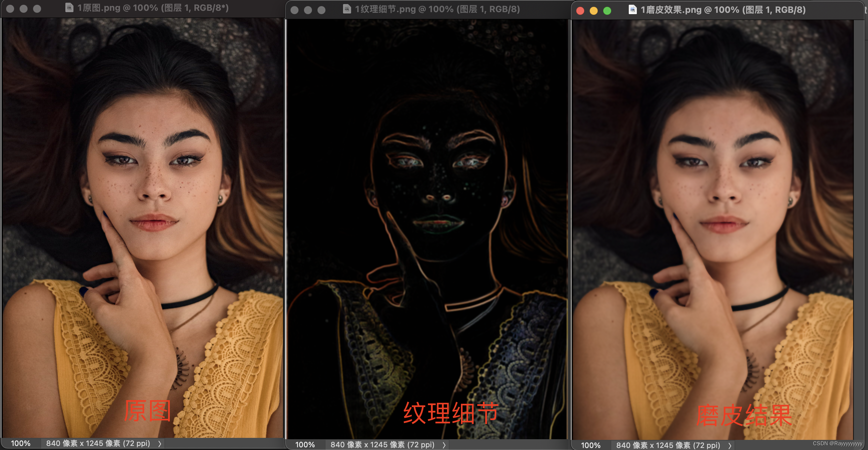Screen dimensions: 868x450
Task: Maximize 1磨皮效果.png window with green button
Action: [x=607, y=10]
